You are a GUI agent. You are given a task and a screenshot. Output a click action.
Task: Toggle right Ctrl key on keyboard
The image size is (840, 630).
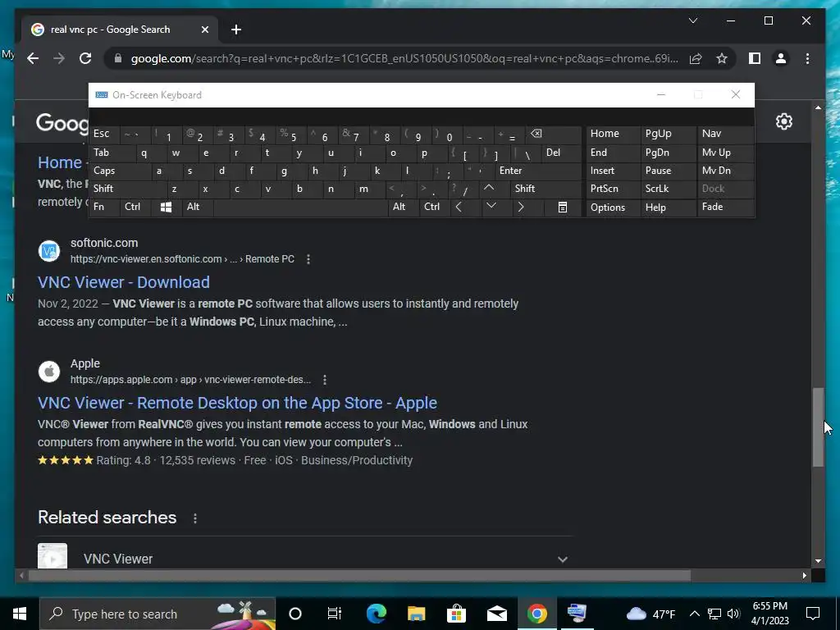coord(434,207)
